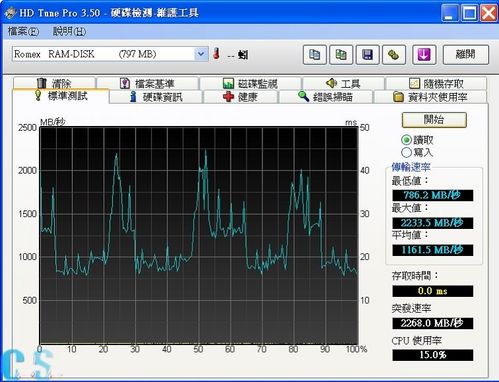Click the HD Tune Pro title bar icon

click(x=10, y=13)
